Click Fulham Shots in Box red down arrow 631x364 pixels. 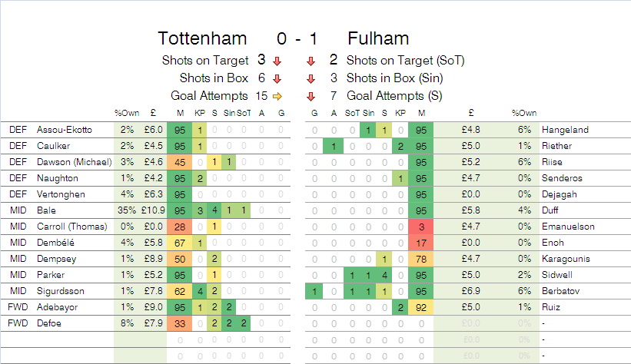point(311,79)
